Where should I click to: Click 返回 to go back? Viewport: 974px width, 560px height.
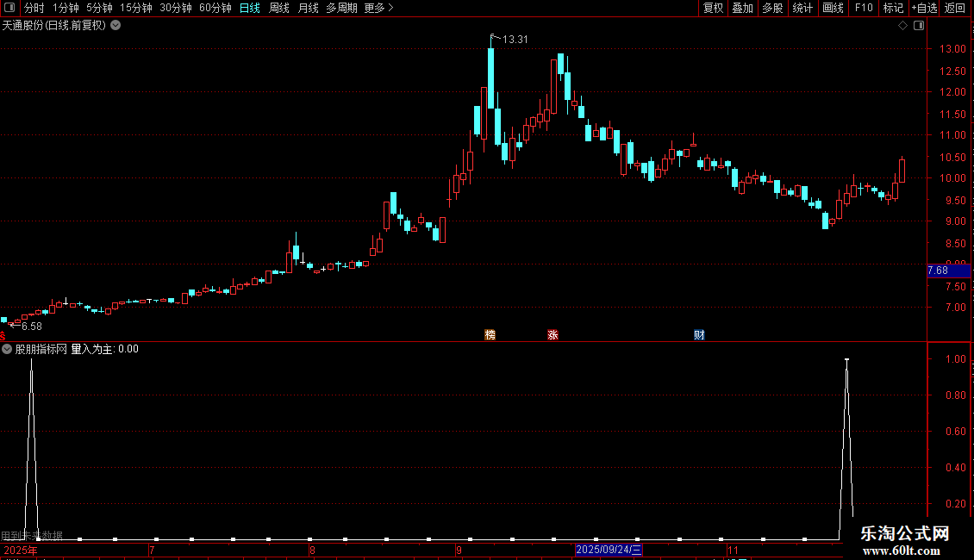click(x=955, y=8)
